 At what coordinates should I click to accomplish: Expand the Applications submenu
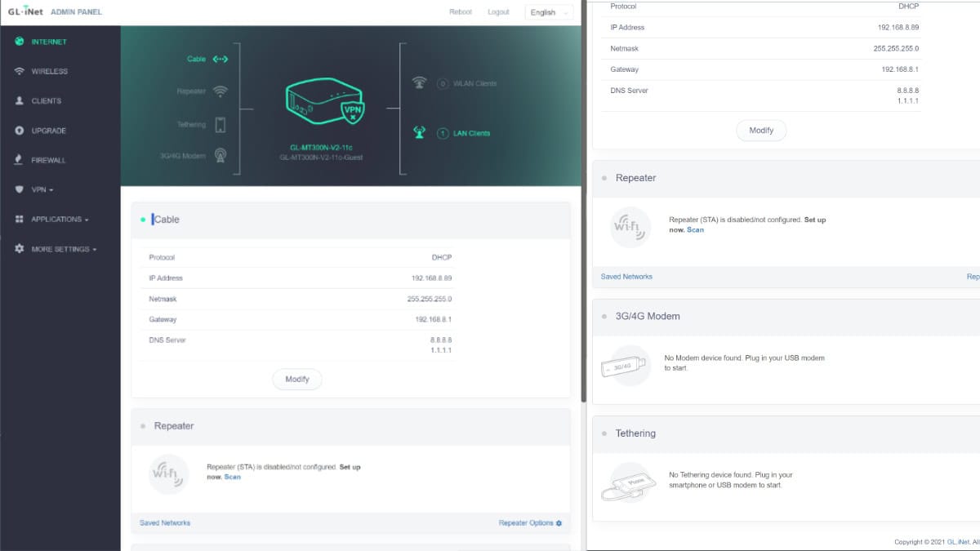click(60, 220)
